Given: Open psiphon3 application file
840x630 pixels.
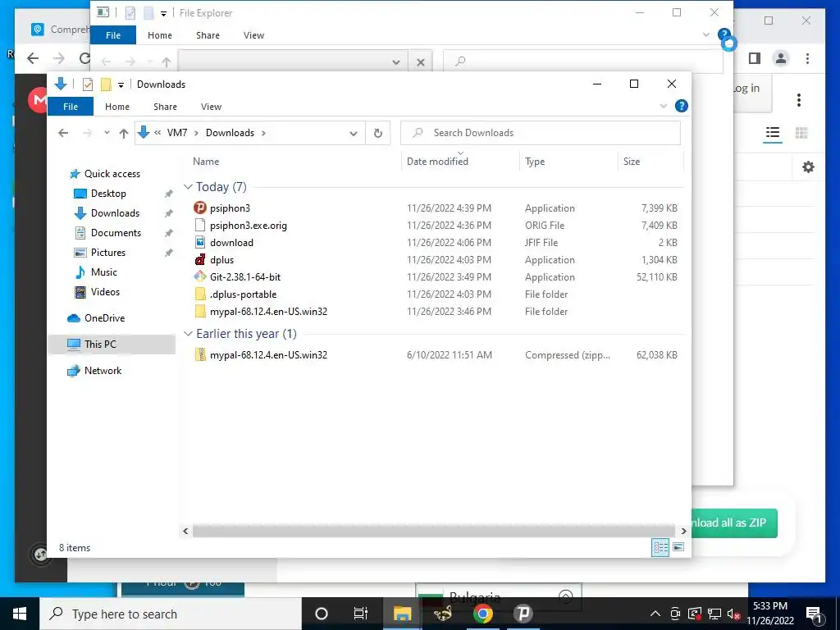Looking at the screenshot, I should click(x=230, y=208).
